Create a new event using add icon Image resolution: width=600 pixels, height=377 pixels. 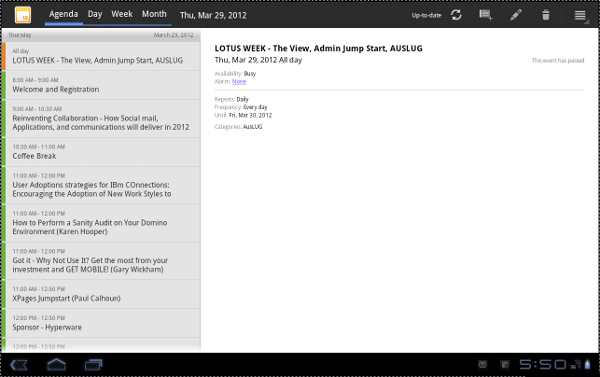(x=486, y=15)
